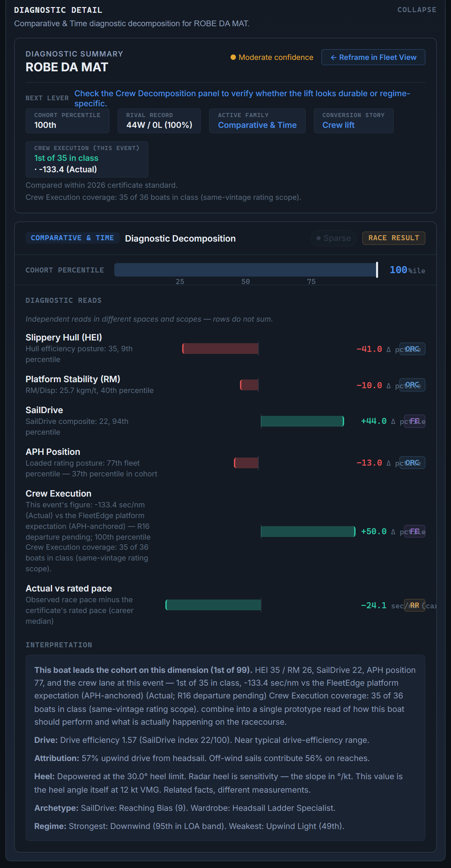The image size is (451, 868).
Task: Click the -10.0 value for Platform Stability
Action: pos(369,385)
